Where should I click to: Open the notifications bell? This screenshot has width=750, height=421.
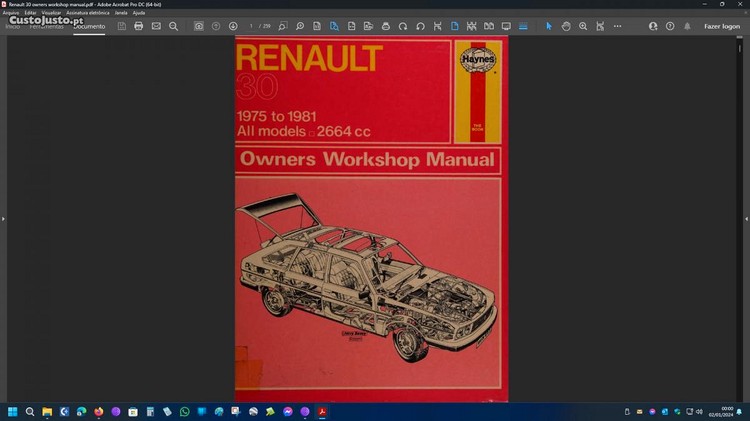pos(687,26)
